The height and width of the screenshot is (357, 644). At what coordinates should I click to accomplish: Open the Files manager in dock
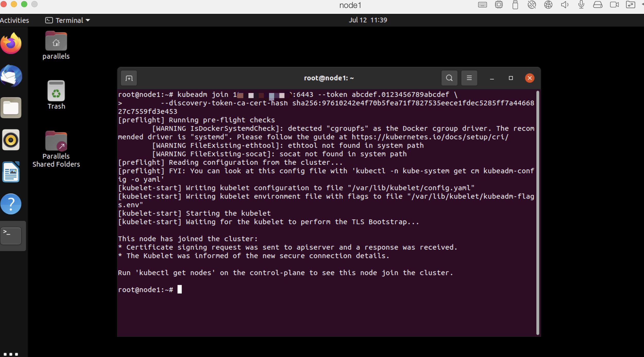(x=11, y=108)
